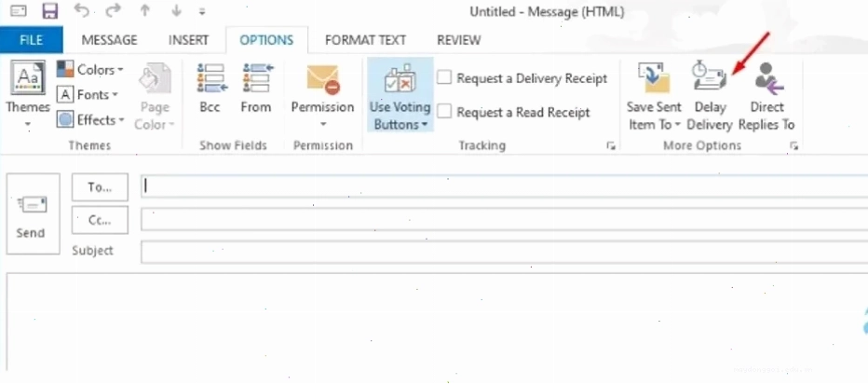Click into the message body area

click(x=438, y=322)
